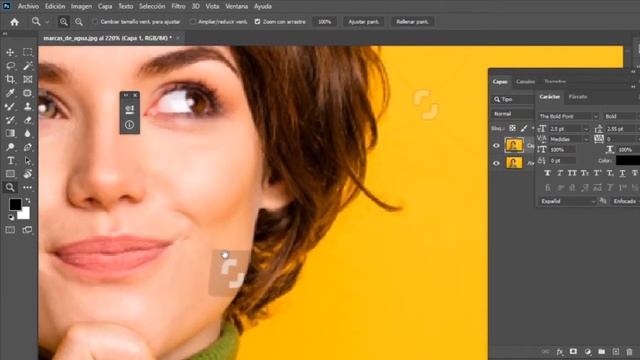
Task: Select the Gradient tool
Action: (10, 133)
